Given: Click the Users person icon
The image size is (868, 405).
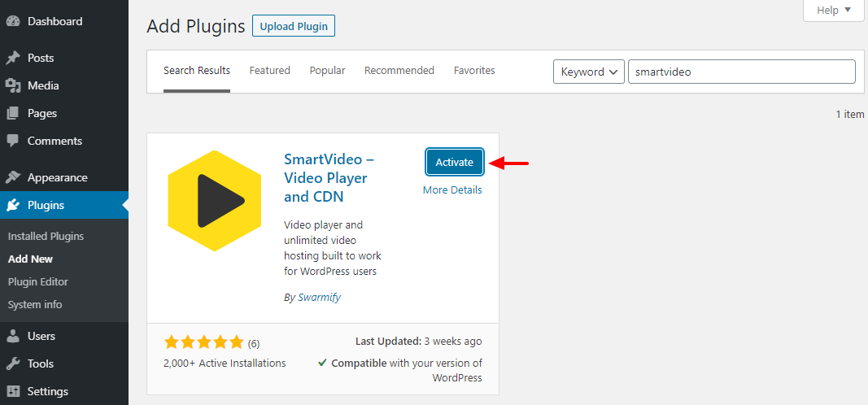Looking at the screenshot, I should coord(13,336).
